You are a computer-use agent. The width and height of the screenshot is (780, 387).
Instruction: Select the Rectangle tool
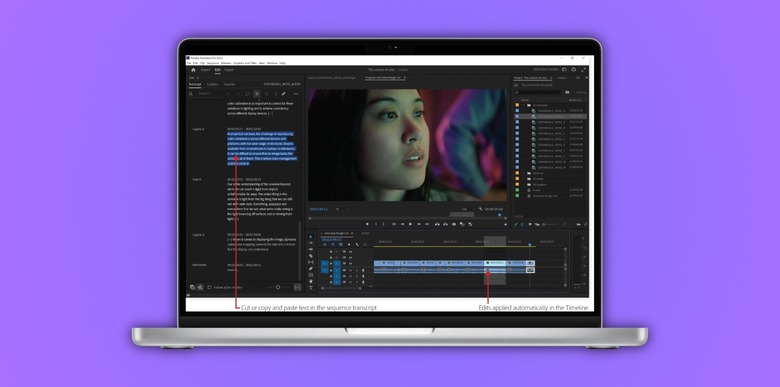point(311,275)
